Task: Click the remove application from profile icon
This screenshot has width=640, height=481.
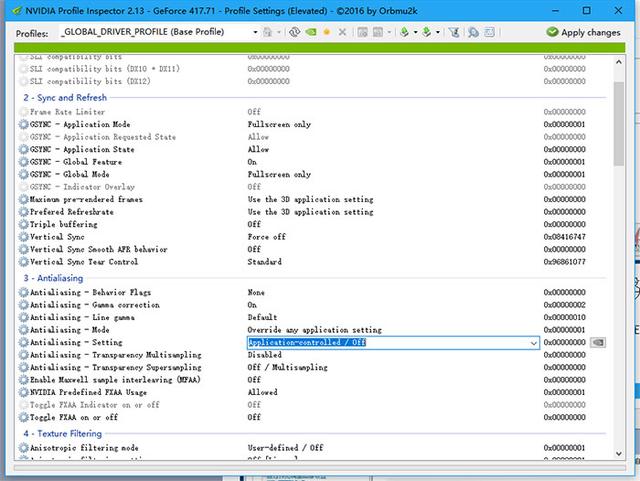Action: click(378, 32)
